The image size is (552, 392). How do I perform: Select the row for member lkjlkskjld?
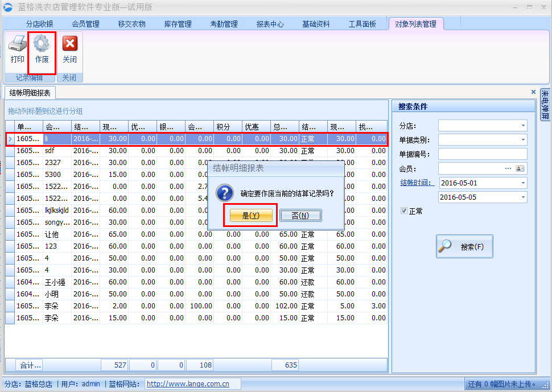click(x=196, y=211)
